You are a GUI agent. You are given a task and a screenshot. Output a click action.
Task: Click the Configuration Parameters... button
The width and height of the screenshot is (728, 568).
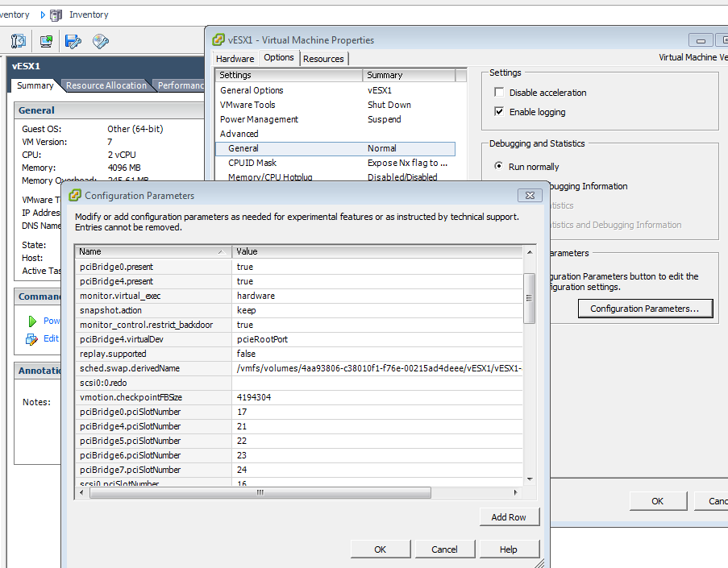coord(645,309)
